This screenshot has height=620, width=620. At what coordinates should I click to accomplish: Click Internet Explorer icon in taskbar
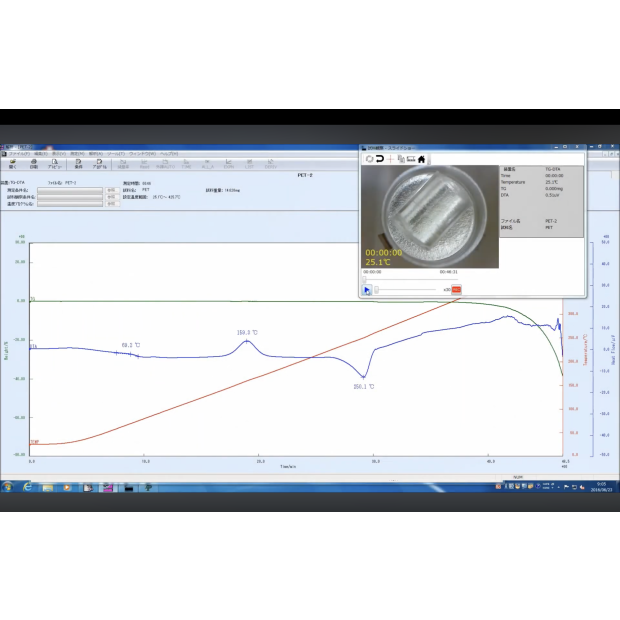27,487
